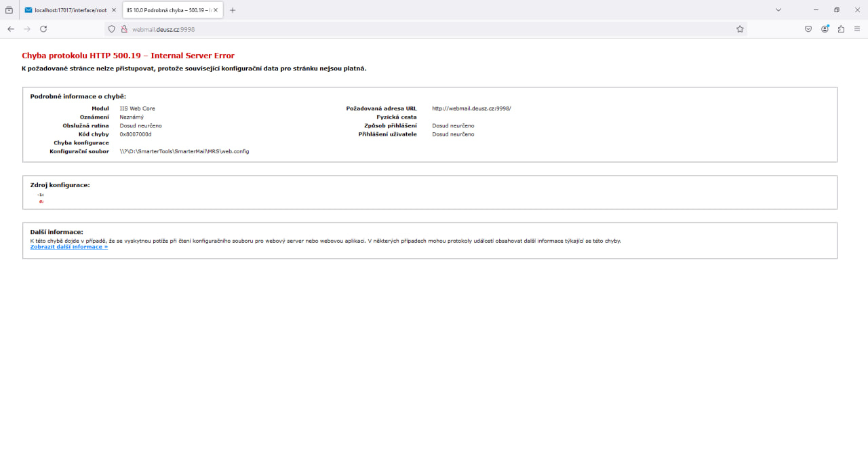Open a new tab with plus button

[x=233, y=10]
